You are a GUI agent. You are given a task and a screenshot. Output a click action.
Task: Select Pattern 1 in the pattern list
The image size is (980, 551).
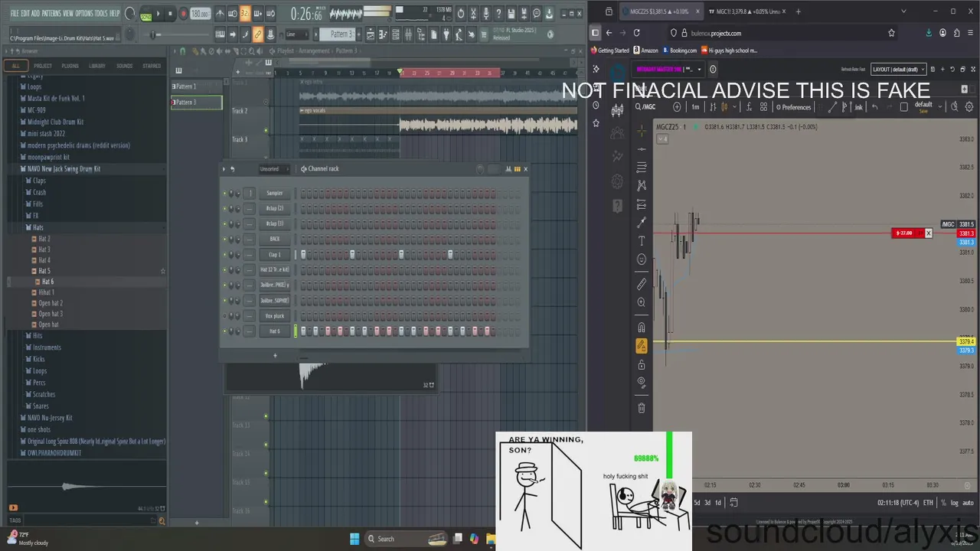[x=197, y=86]
